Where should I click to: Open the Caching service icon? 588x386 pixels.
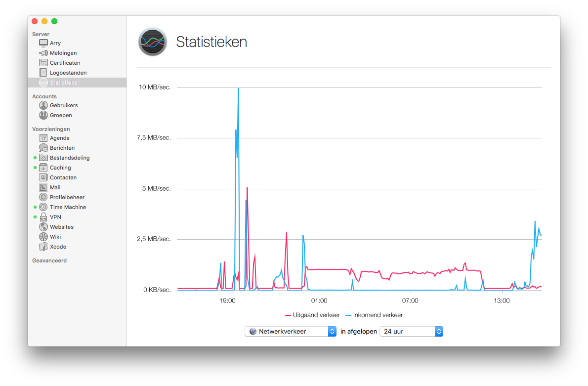(x=43, y=168)
